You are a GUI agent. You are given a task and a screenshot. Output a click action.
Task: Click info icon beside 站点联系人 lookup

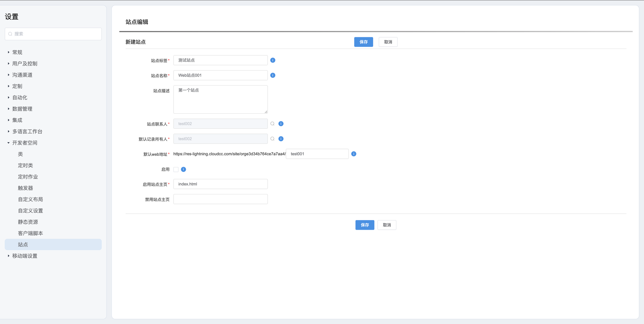click(x=281, y=124)
